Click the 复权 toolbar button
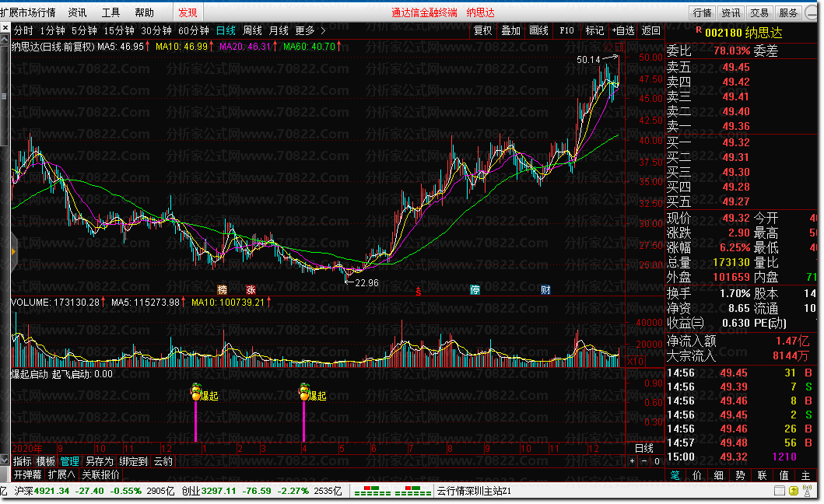Screen dimensions: 824x504 (x=482, y=31)
